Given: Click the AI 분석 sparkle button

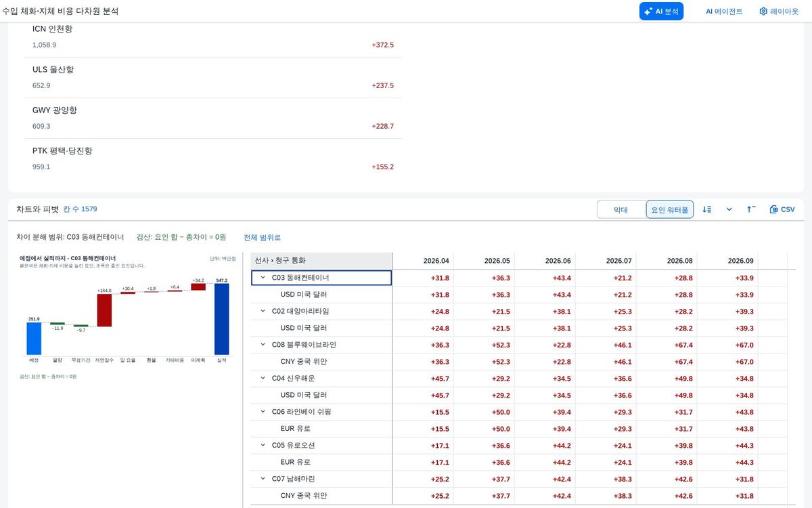Looking at the screenshot, I should coord(661,12).
